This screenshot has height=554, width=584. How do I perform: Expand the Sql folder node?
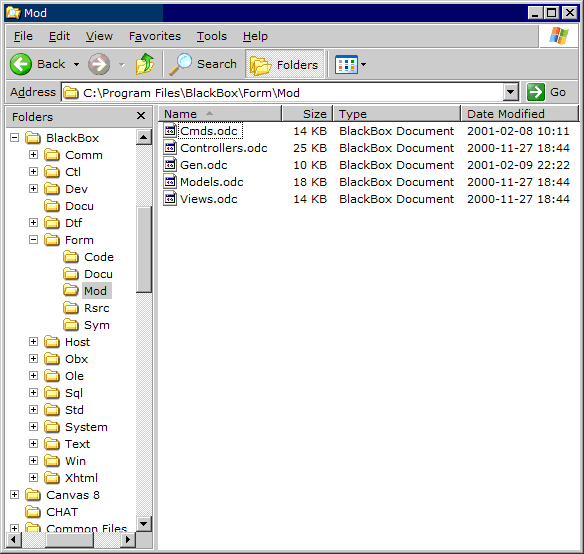click(34, 393)
